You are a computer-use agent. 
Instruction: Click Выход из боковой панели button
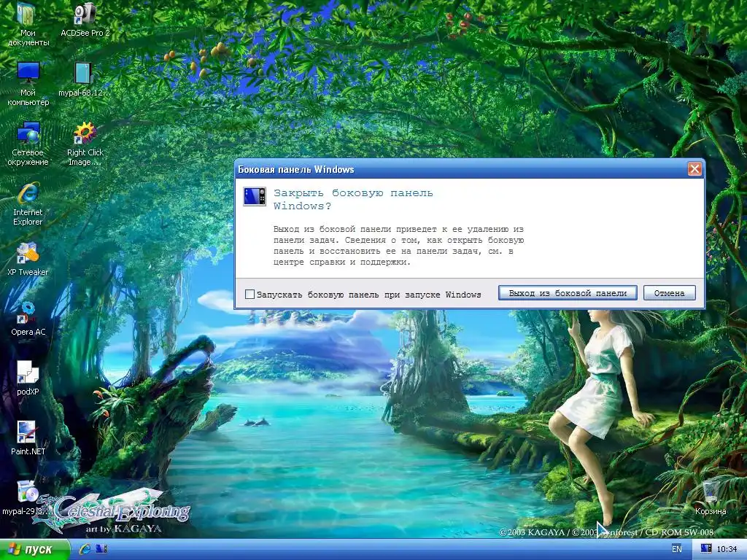tap(568, 293)
